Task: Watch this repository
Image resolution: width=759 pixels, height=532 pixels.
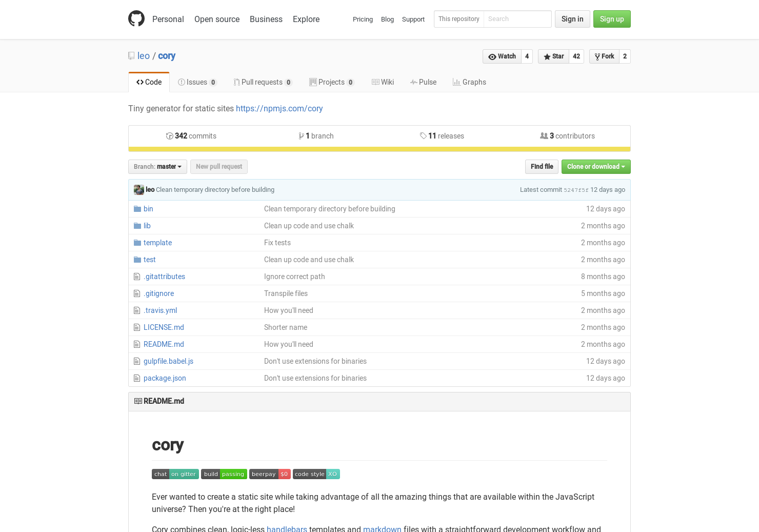Action: click(502, 56)
